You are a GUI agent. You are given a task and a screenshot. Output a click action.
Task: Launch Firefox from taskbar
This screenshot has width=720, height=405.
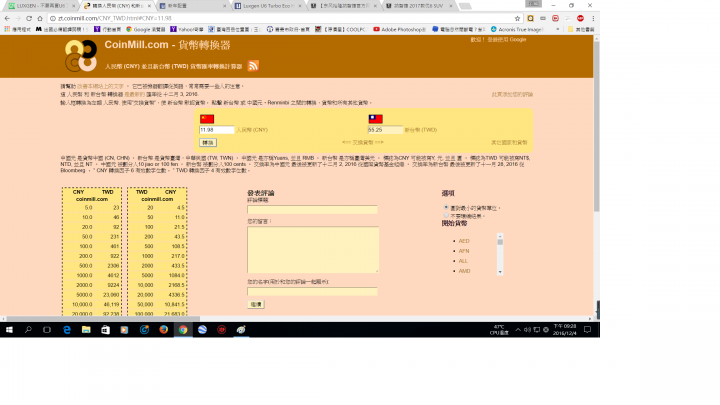pyautogui.click(x=163, y=330)
